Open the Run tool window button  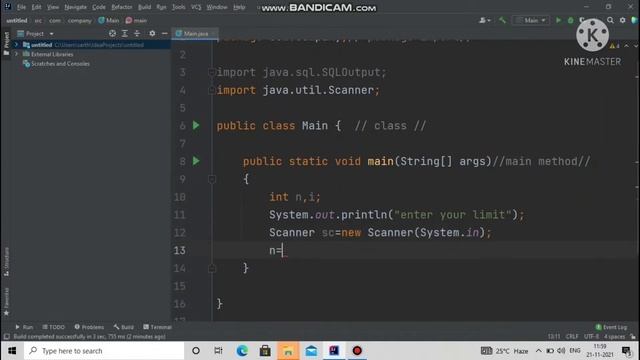coord(24,327)
